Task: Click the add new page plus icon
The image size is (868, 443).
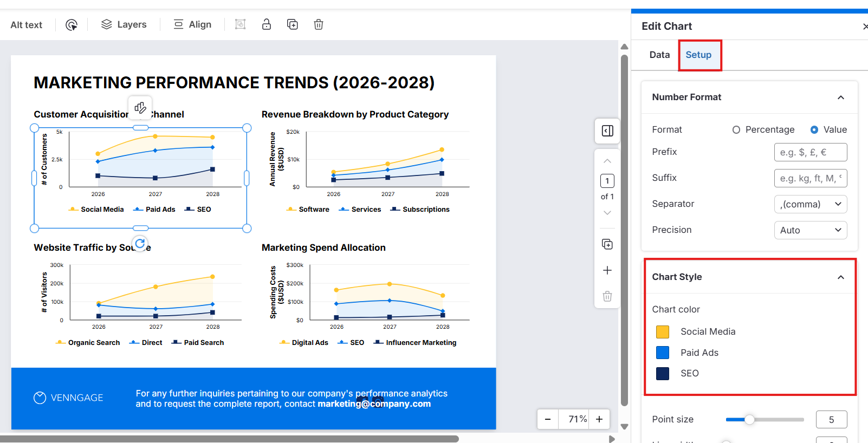Action: (607, 270)
